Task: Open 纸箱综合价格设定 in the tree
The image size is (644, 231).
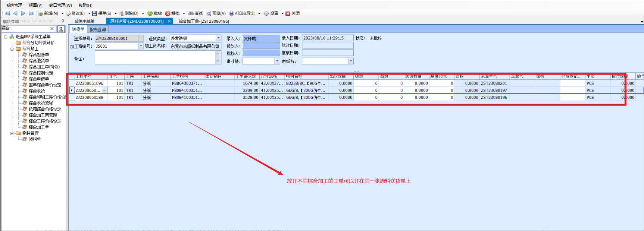Action: [45, 109]
